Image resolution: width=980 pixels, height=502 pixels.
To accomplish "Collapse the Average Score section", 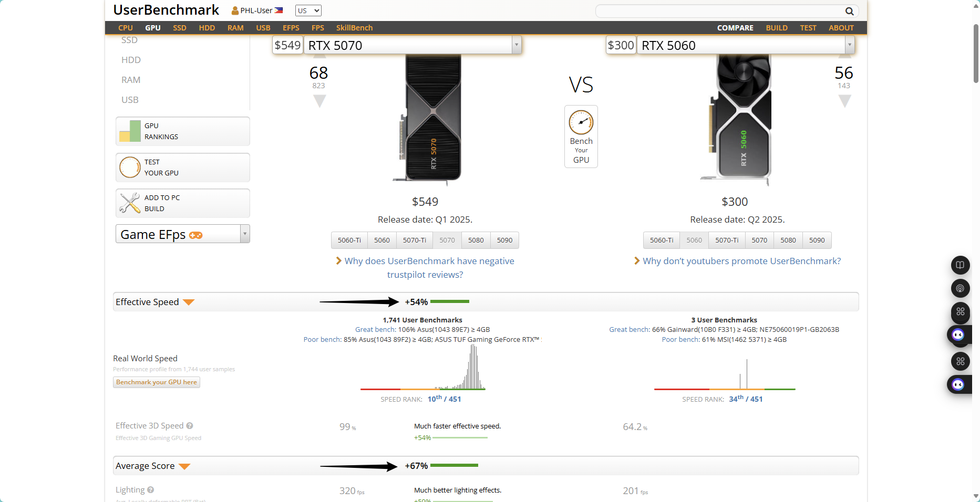I will [x=184, y=466].
